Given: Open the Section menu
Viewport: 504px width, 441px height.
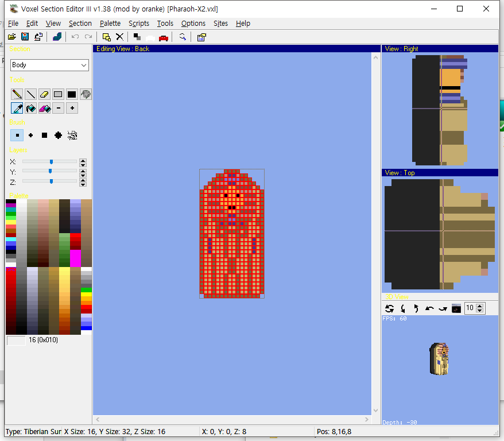Looking at the screenshot, I should point(80,24).
